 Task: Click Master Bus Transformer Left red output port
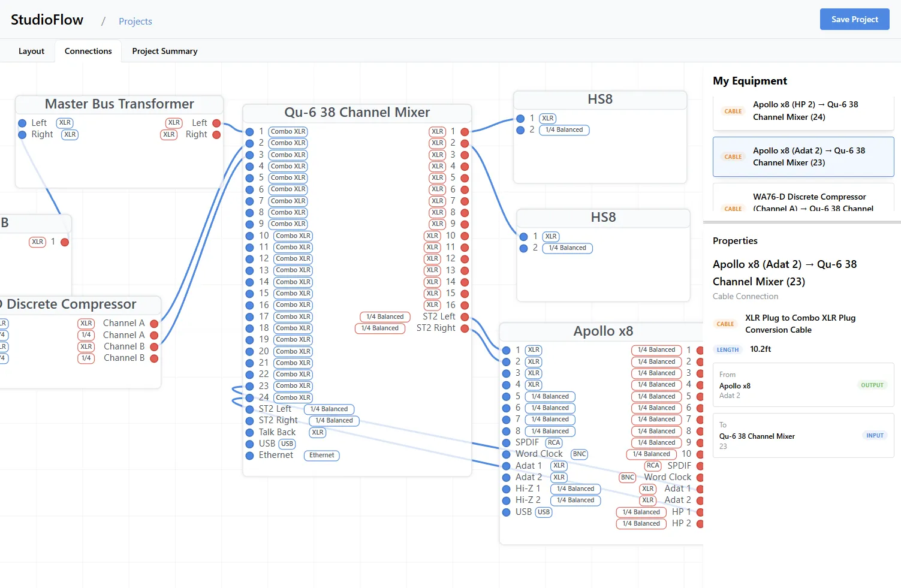[216, 123]
